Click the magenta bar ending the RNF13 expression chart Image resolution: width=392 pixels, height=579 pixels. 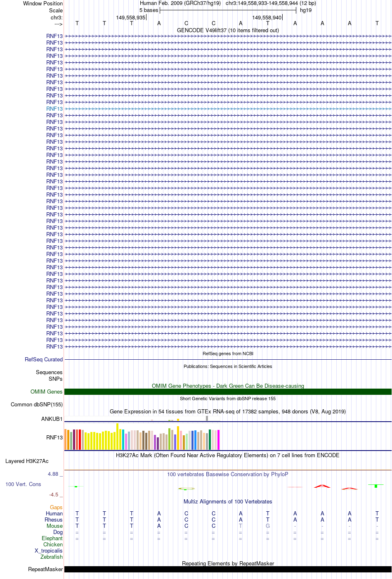point(219,440)
